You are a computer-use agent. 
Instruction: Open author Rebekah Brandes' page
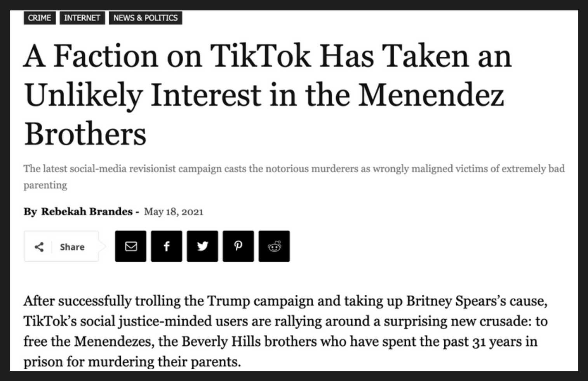click(87, 211)
